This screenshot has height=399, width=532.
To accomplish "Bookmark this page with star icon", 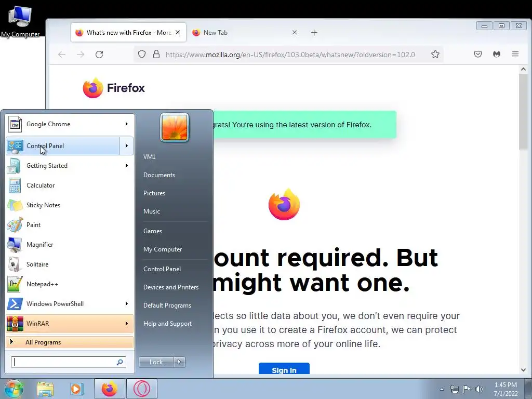I will pos(435,54).
